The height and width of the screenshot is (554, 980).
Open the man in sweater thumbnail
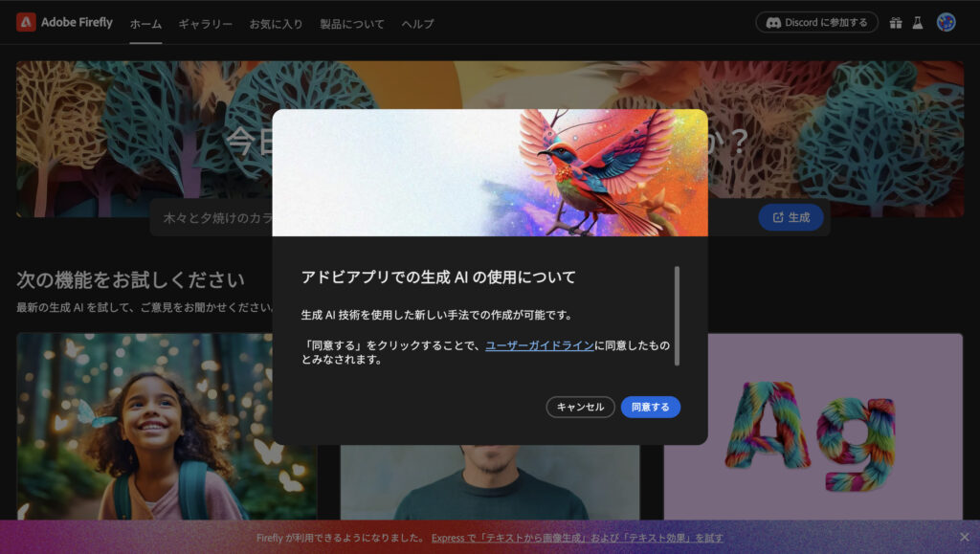pyautogui.click(x=490, y=482)
